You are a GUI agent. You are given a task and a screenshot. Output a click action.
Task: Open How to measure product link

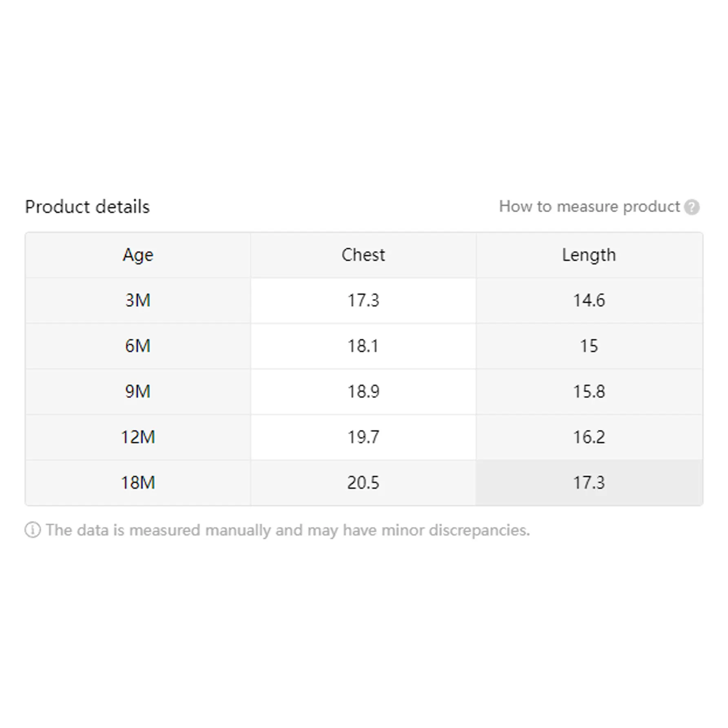point(589,207)
